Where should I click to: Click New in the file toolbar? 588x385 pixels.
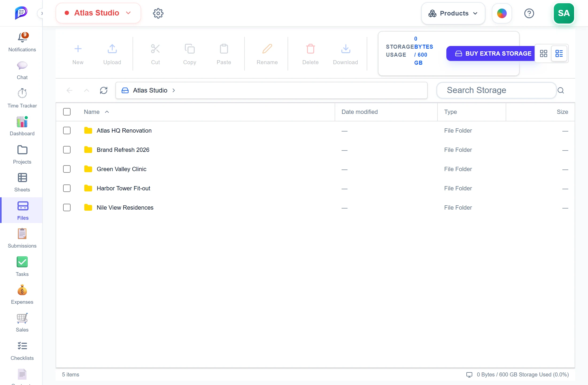(78, 54)
